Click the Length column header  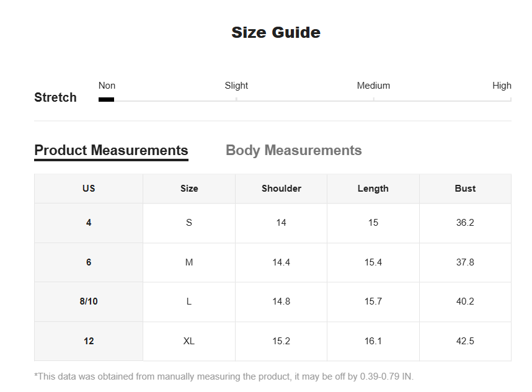(373, 189)
